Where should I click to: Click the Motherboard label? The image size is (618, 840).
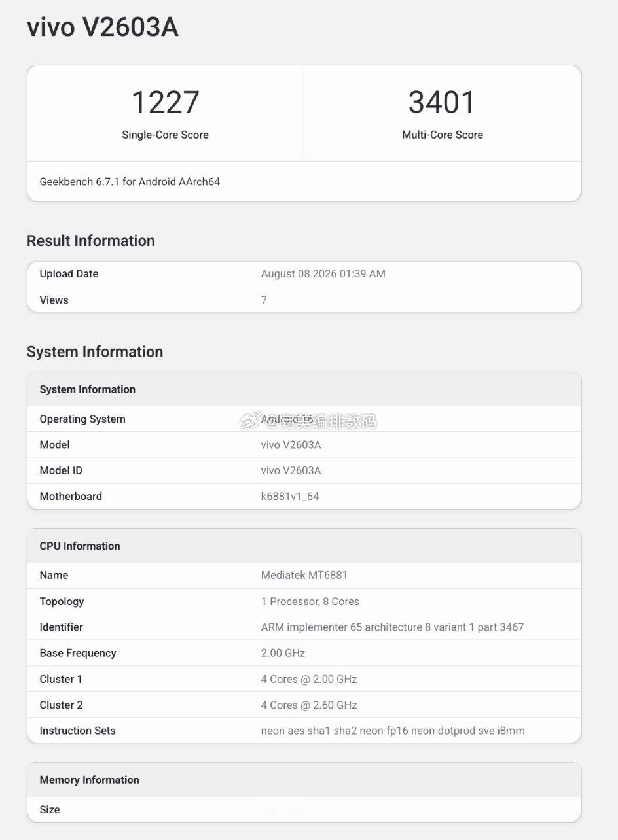[71, 497]
